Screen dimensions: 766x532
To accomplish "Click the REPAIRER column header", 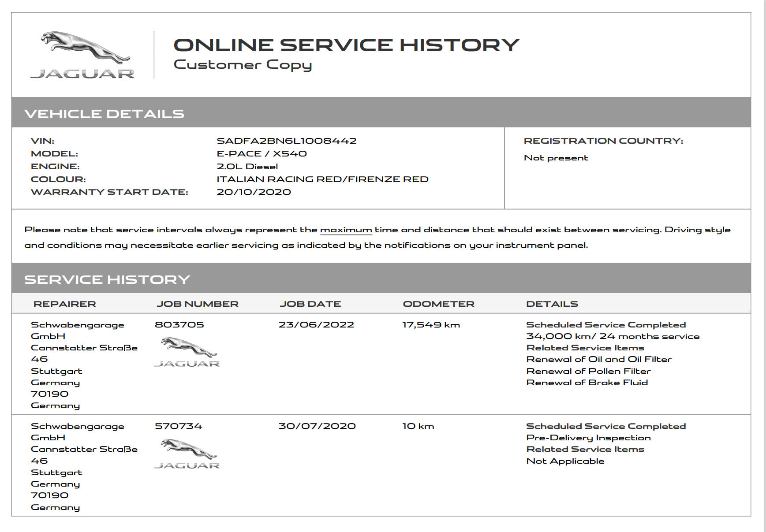I will pyautogui.click(x=65, y=304).
